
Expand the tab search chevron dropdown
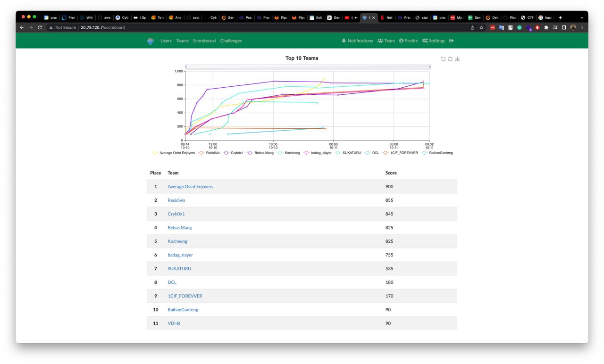(582, 17)
